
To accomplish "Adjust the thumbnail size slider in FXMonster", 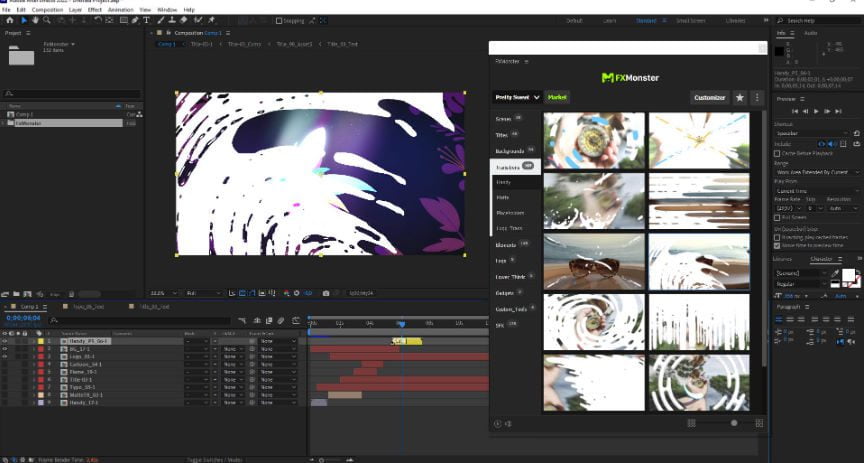I will pyautogui.click(x=734, y=423).
